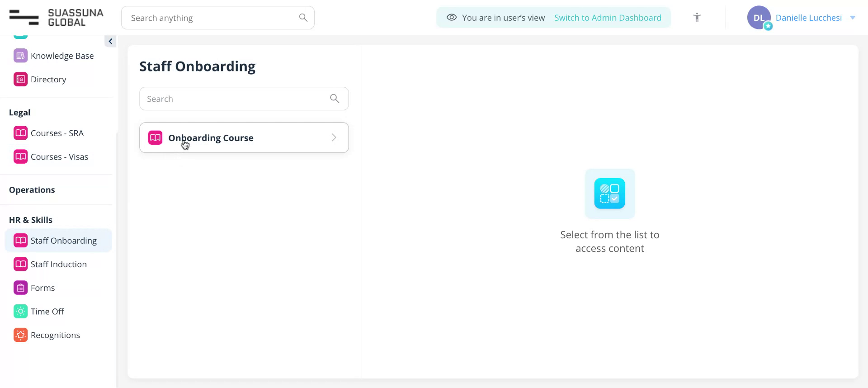Click the Staff Induction book icon
The image size is (868, 388).
pos(20,264)
